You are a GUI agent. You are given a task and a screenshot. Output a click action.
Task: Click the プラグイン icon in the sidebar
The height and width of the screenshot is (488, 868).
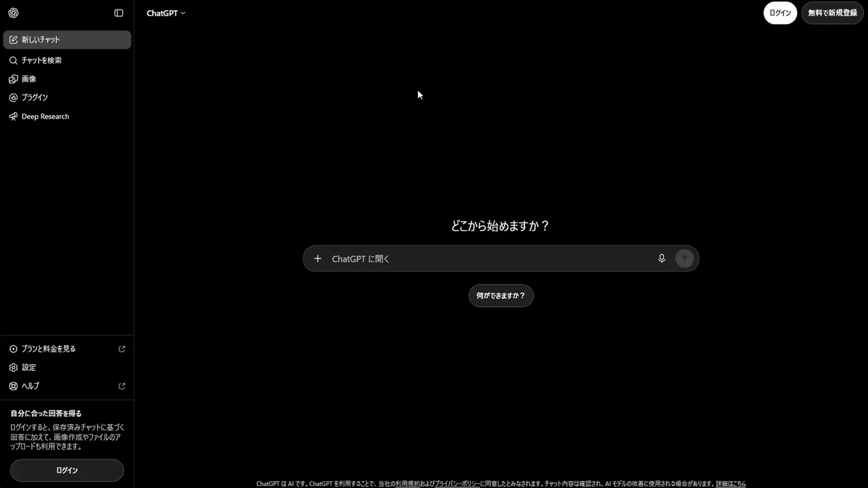point(14,98)
